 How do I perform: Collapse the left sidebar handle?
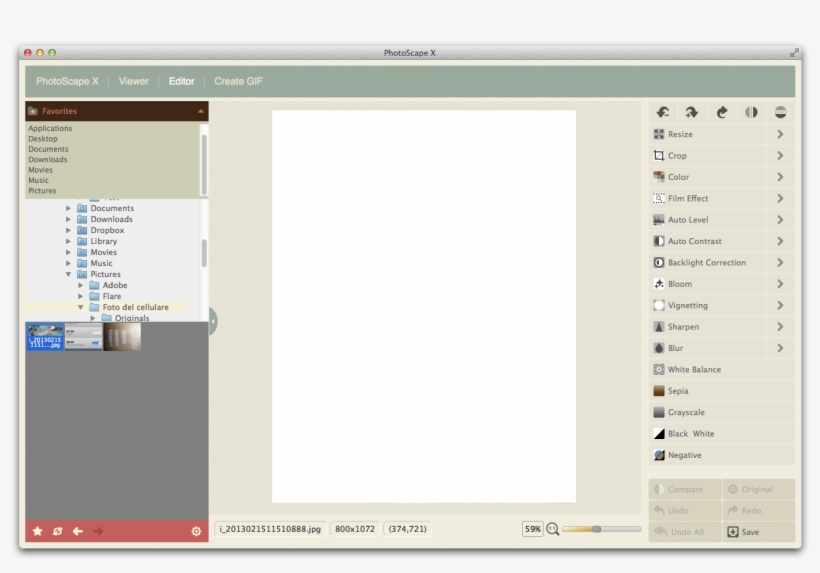[x=213, y=321]
